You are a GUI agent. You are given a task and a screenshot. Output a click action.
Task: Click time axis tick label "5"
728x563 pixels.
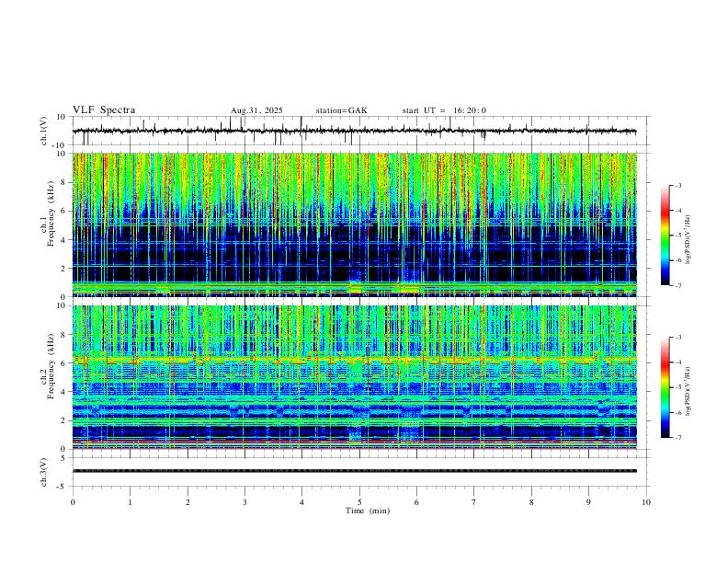tap(359, 502)
